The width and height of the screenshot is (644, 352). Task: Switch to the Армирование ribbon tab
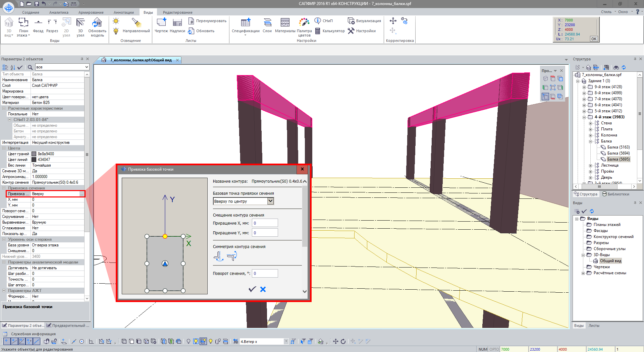pyautogui.click(x=91, y=12)
